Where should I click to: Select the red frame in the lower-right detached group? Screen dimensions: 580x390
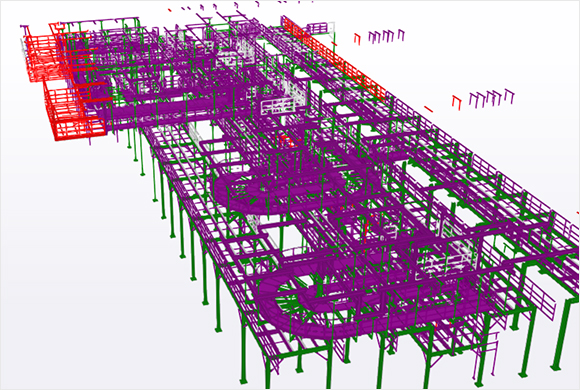tap(457, 102)
